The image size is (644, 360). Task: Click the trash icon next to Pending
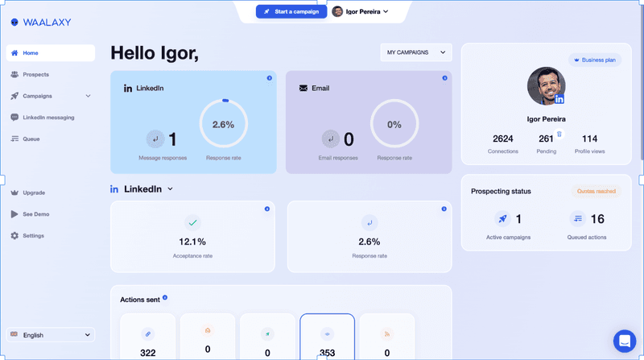point(559,134)
